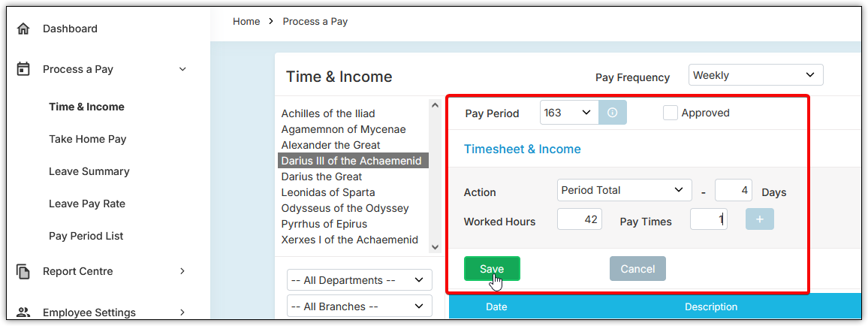The height and width of the screenshot is (326, 868).
Task: Go to Leave Summary page
Action: point(89,171)
